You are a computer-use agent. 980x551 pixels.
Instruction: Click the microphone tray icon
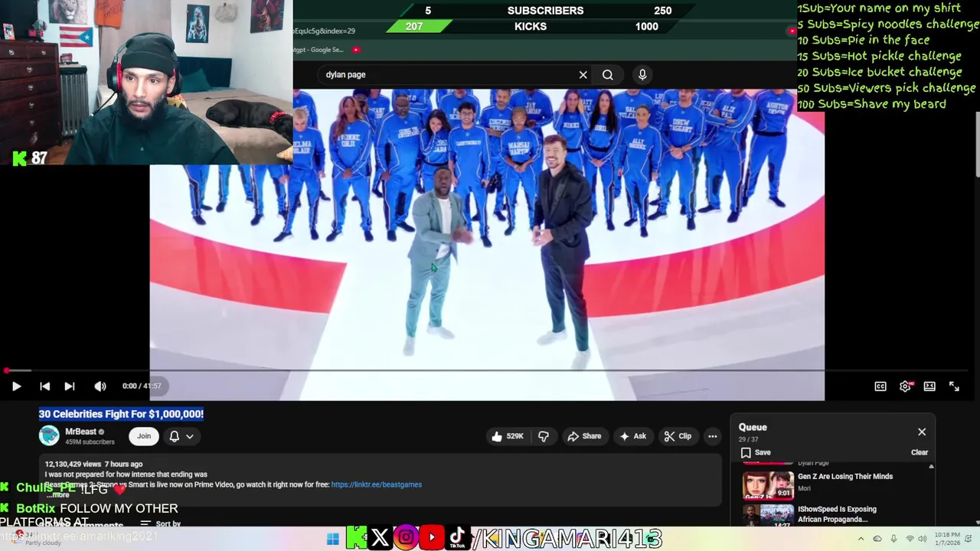click(x=893, y=539)
